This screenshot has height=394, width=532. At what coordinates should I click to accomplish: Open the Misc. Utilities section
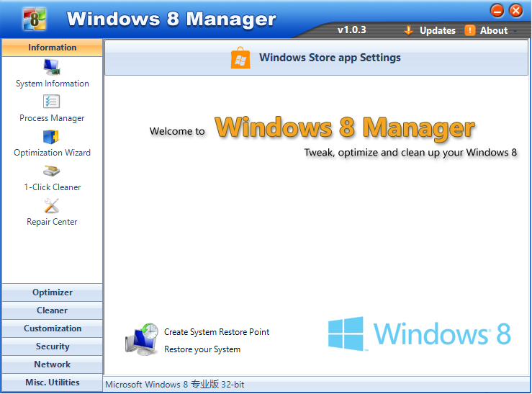pyautogui.click(x=53, y=382)
